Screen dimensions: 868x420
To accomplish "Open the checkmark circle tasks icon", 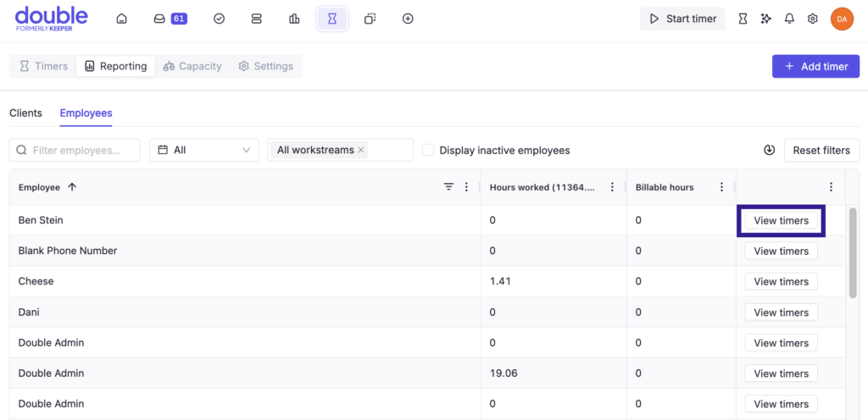I will [219, 19].
